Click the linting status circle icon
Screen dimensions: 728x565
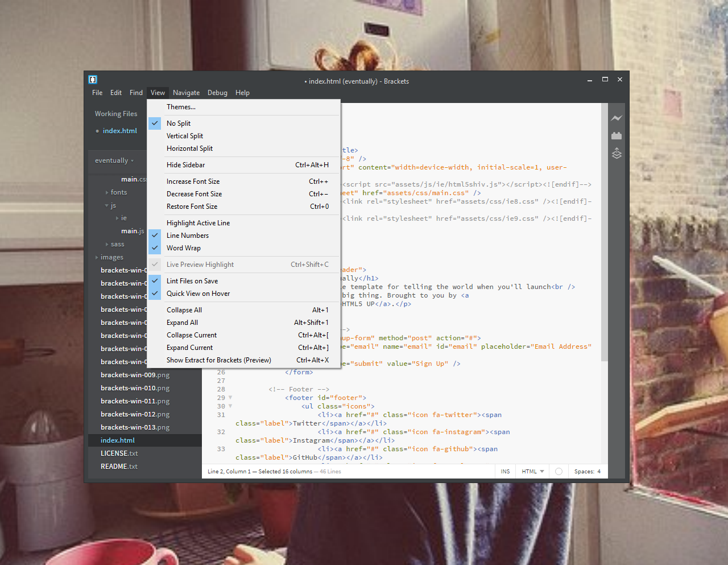[x=559, y=472]
